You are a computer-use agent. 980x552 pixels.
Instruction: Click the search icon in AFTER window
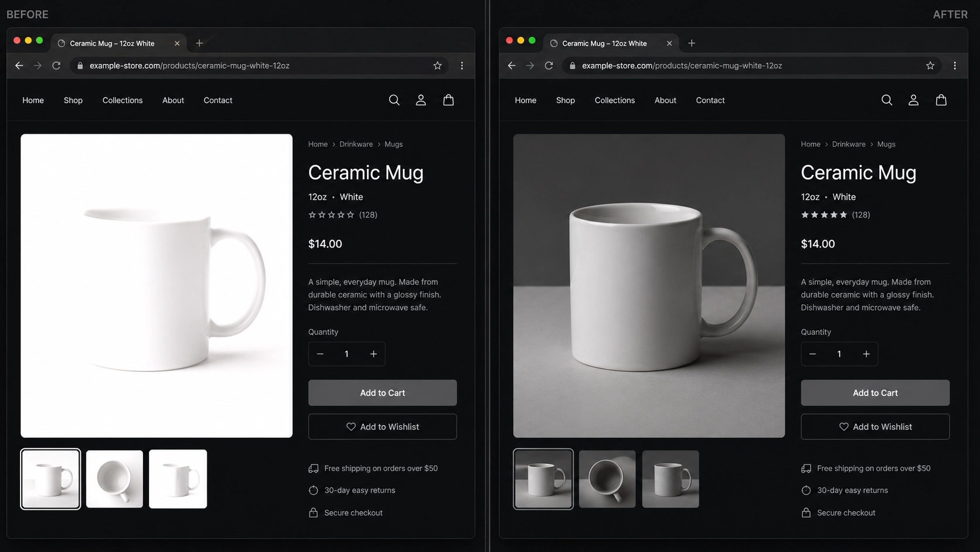(887, 100)
